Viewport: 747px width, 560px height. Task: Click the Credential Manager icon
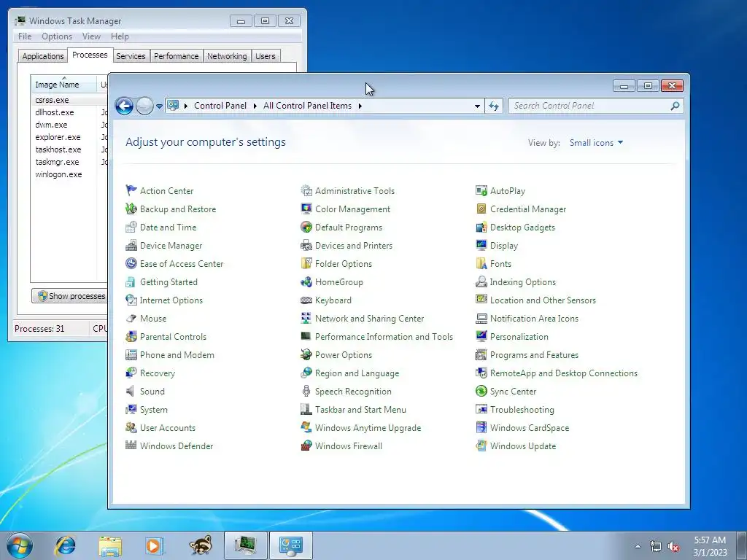(x=481, y=209)
